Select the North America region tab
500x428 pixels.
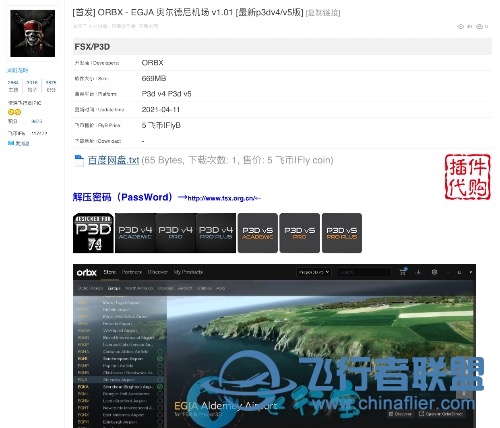click(x=139, y=288)
